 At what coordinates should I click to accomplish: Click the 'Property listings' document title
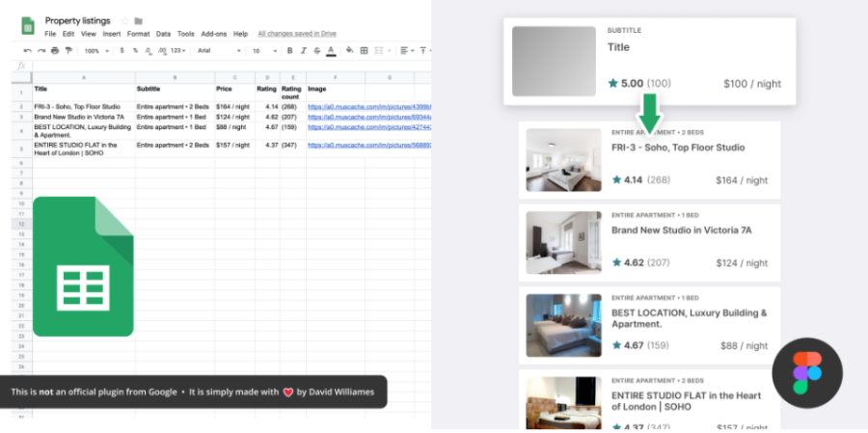coord(77,21)
